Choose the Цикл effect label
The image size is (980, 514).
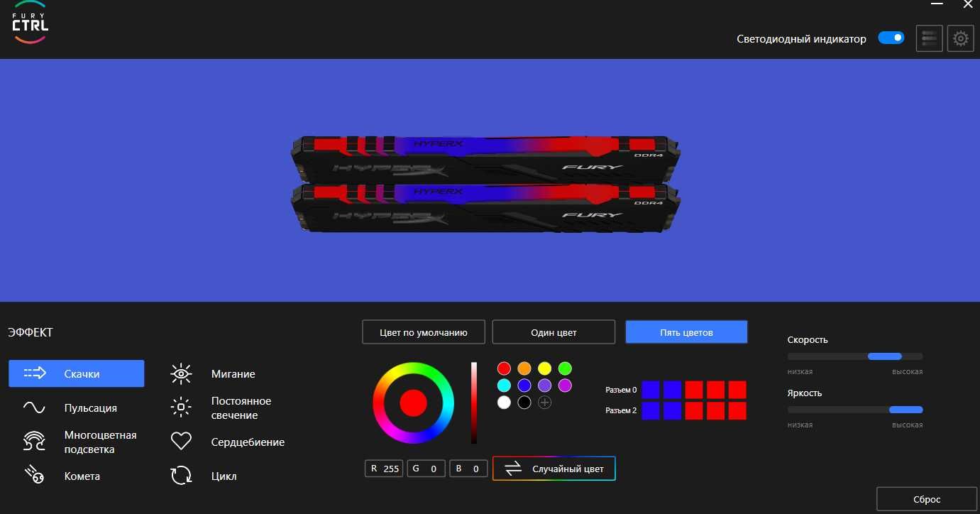pyautogui.click(x=224, y=476)
